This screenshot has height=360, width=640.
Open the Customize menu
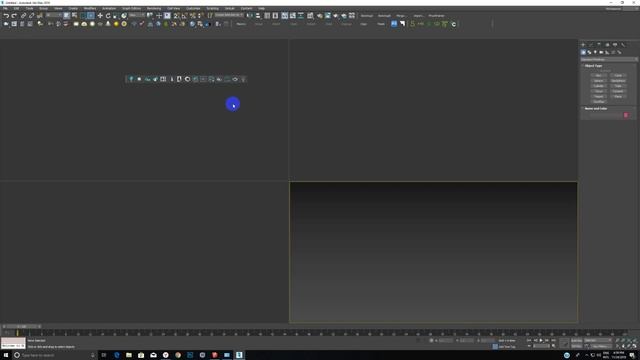pos(193,8)
